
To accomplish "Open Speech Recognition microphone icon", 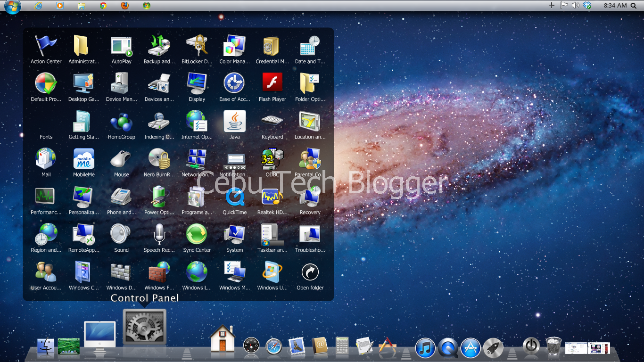I will click(x=159, y=234).
